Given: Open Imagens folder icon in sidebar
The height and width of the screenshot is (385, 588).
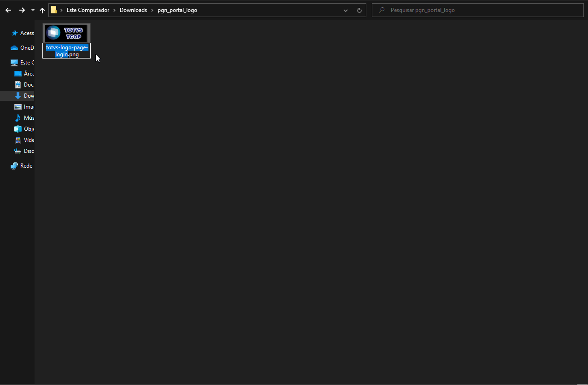Looking at the screenshot, I should click(18, 107).
